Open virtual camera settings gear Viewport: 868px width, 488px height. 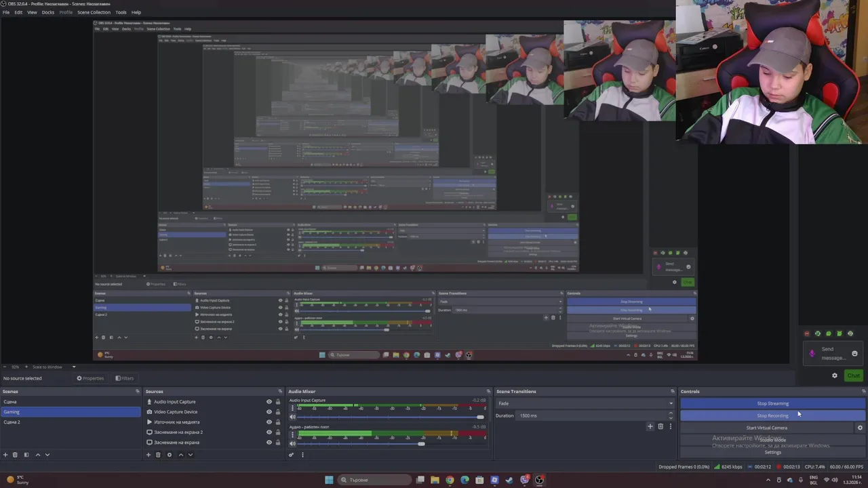tap(860, 428)
